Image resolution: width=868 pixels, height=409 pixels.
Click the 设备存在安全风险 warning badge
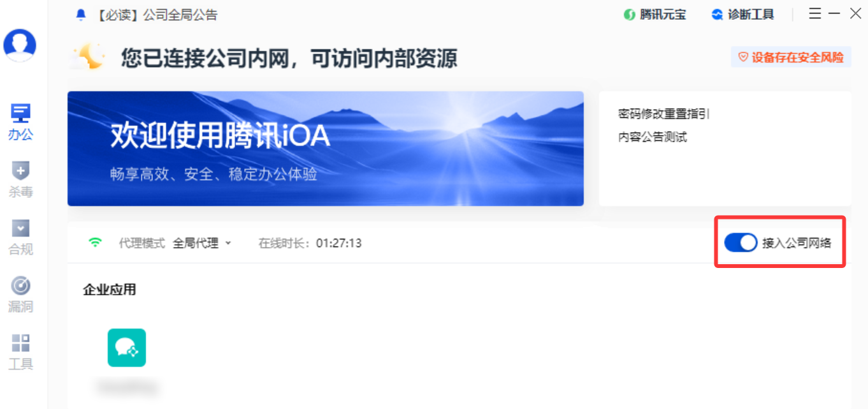(791, 57)
